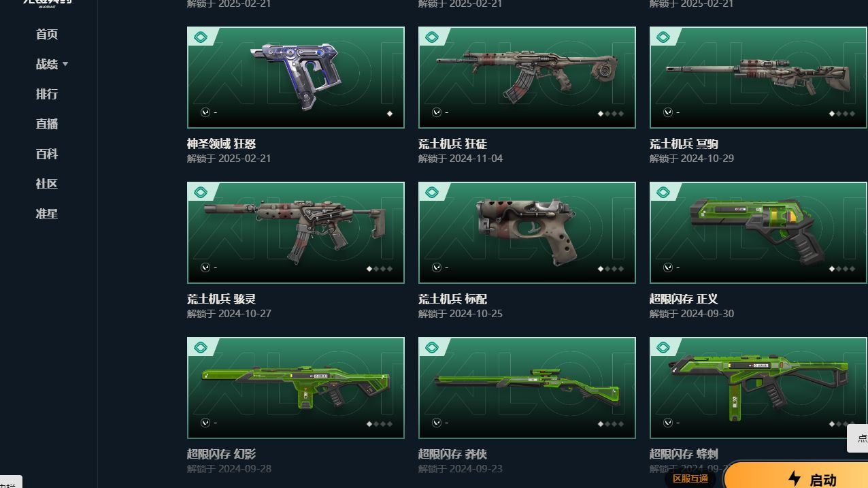Click upgrade level dots on 荒土机兵 冥驹 card
This screenshot has height=488, width=868.
(x=842, y=114)
